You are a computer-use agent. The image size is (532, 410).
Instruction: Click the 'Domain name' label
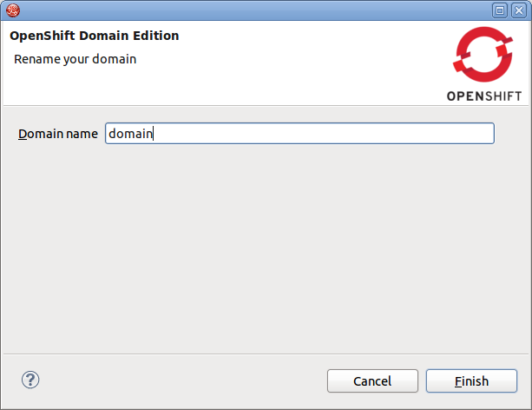(x=58, y=134)
